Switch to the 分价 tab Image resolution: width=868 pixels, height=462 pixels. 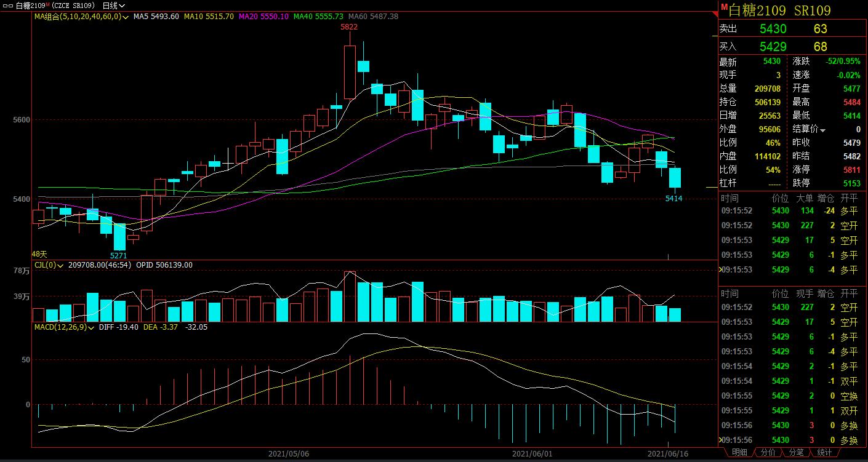point(768,452)
